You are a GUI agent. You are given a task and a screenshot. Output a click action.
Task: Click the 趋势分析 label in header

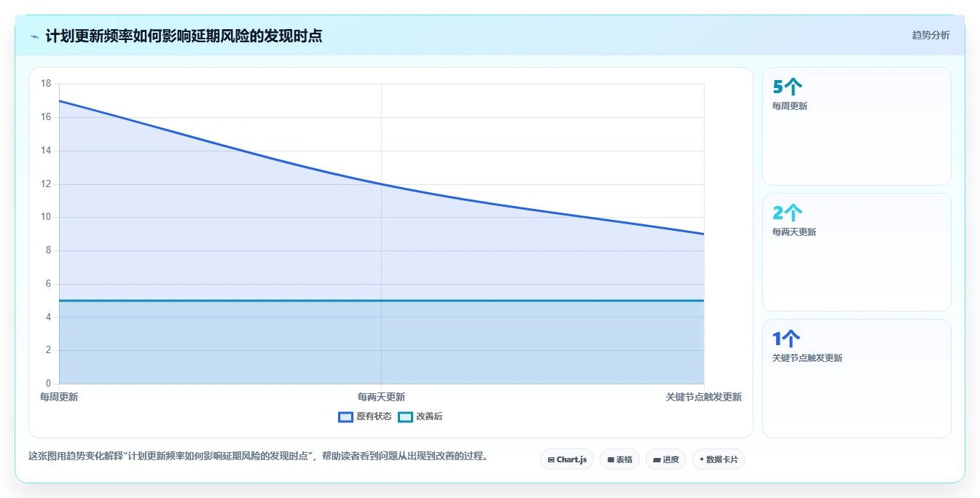point(930,35)
